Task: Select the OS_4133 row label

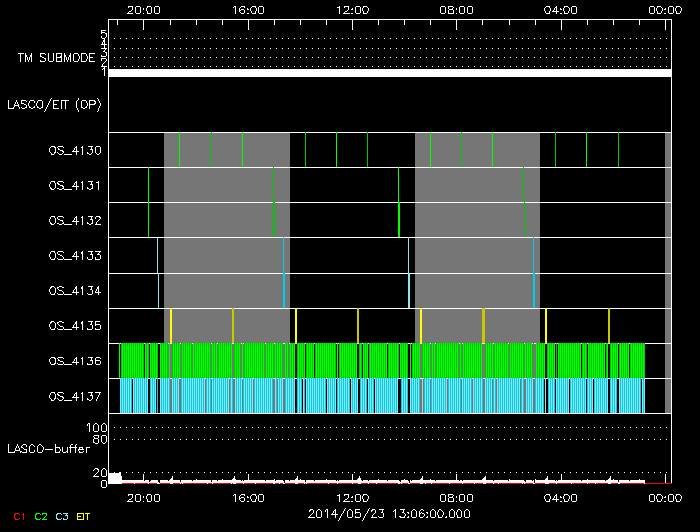Action: 74,256
